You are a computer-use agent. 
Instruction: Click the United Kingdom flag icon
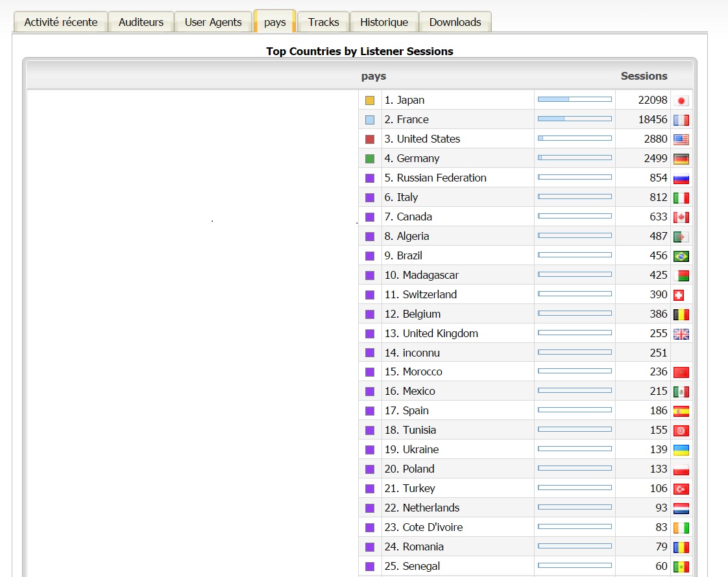pos(681,334)
